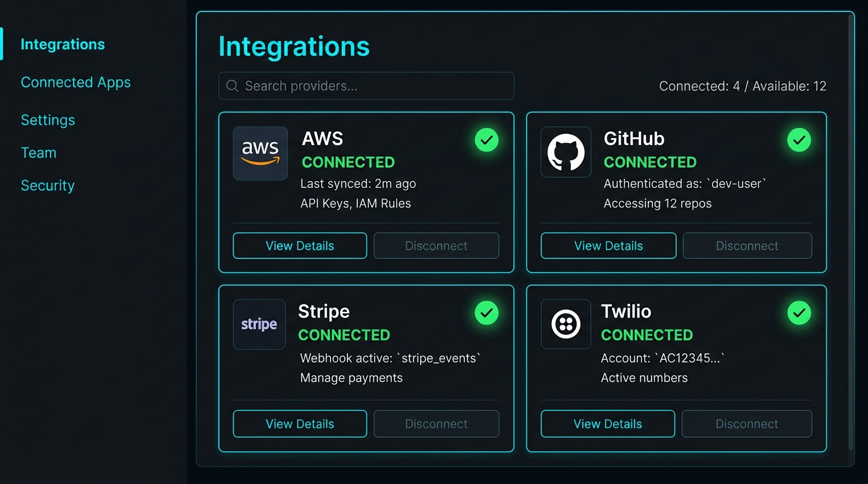Disconnect the AWS integration
This screenshot has width=868, height=484.
(437, 246)
